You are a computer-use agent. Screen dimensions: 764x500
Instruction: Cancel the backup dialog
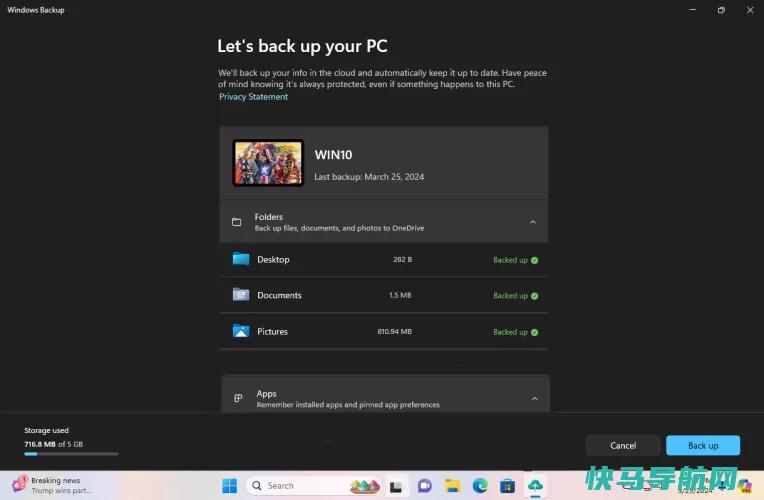[x=623, y=445]
